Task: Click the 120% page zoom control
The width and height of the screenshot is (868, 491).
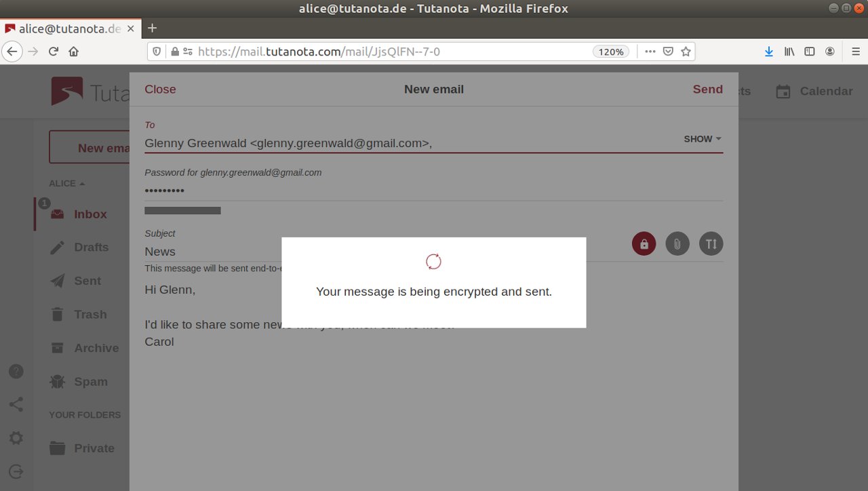Action: [610, 51]
